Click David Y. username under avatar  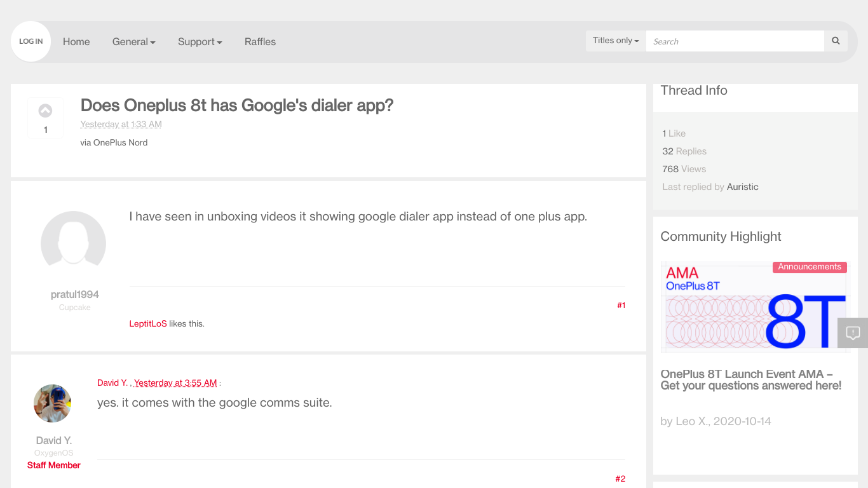[54, 440]
